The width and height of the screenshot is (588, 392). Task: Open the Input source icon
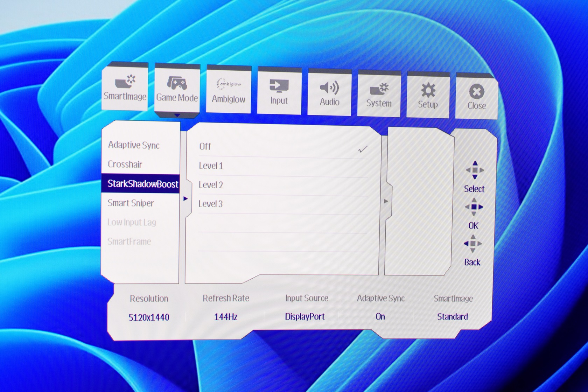click(x=279, y=86)
